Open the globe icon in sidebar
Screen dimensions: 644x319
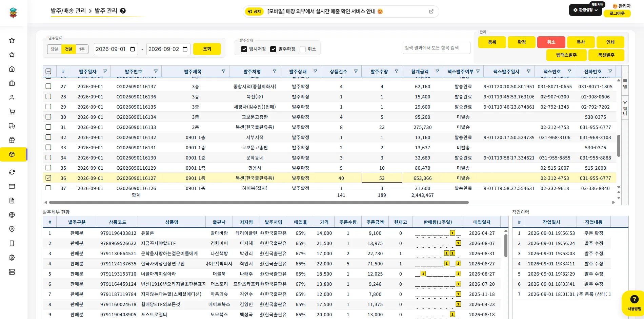tap(12, 215)
